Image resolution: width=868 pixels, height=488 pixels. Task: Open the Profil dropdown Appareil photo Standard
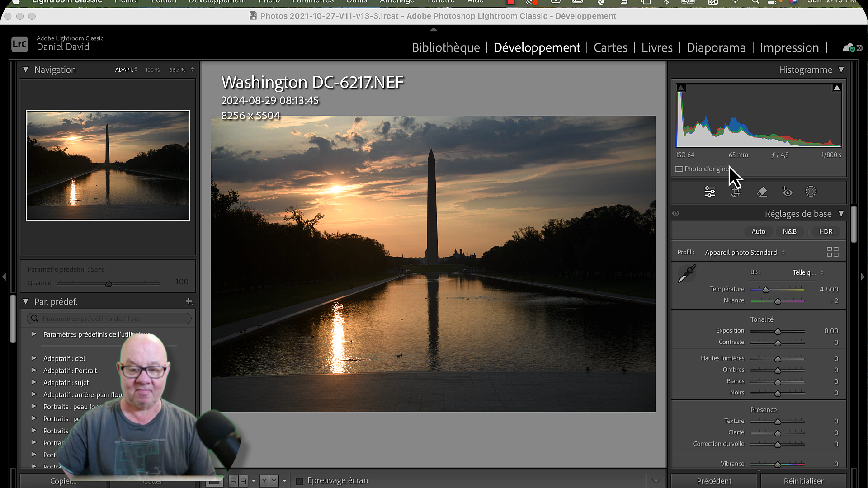tap(745, 253)
